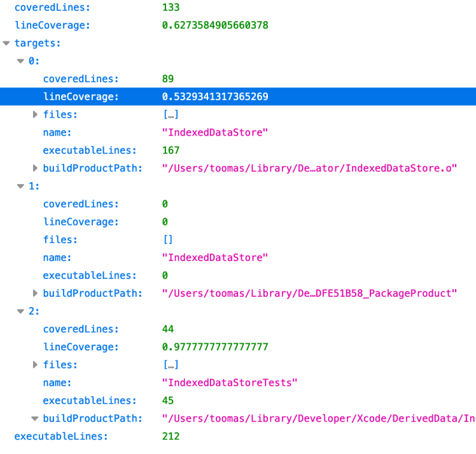This screenshot has height=454, width=476.
Task: Select lineCoverage value 0.9777777777777777
Action: [x=215, y=347]
